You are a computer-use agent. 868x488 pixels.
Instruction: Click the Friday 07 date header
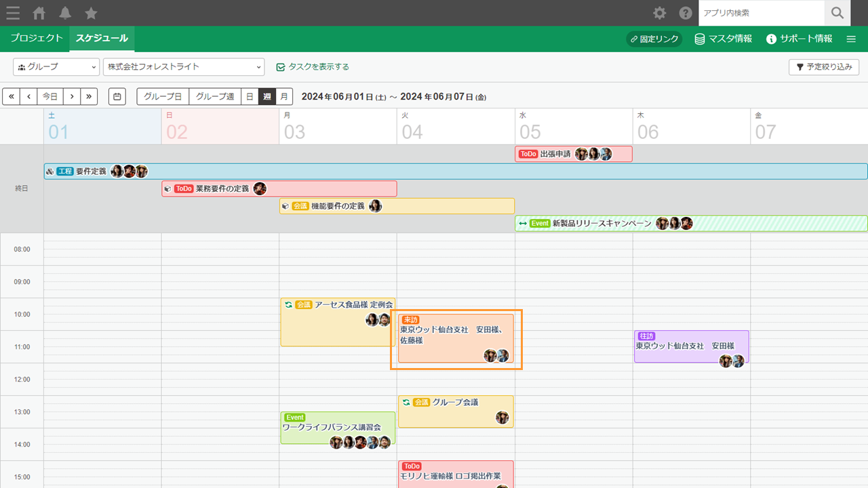pos(809,126)
